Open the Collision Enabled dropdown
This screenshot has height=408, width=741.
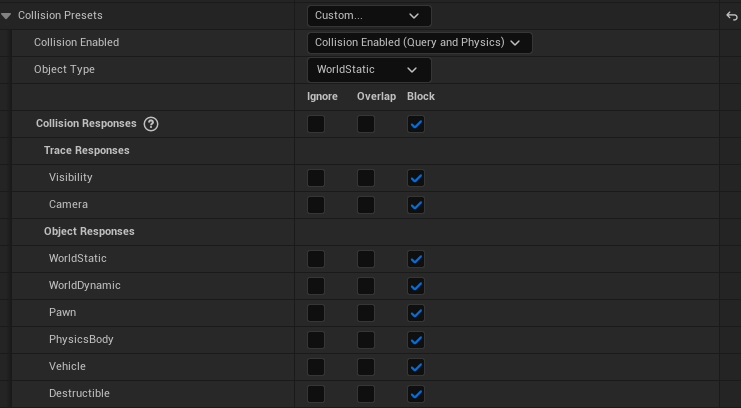[420, 43]
